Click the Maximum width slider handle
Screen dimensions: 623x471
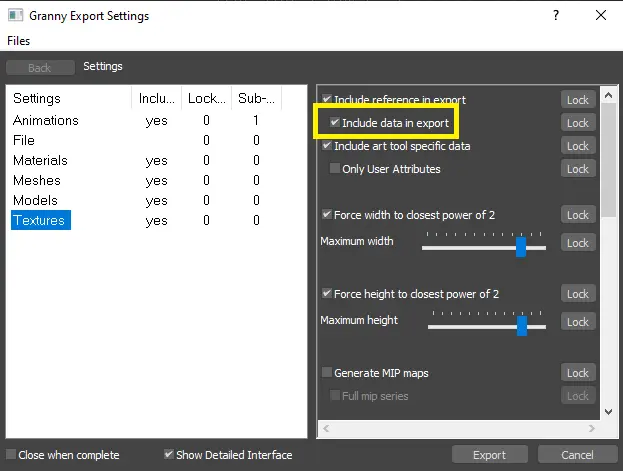tap(521, 247)
